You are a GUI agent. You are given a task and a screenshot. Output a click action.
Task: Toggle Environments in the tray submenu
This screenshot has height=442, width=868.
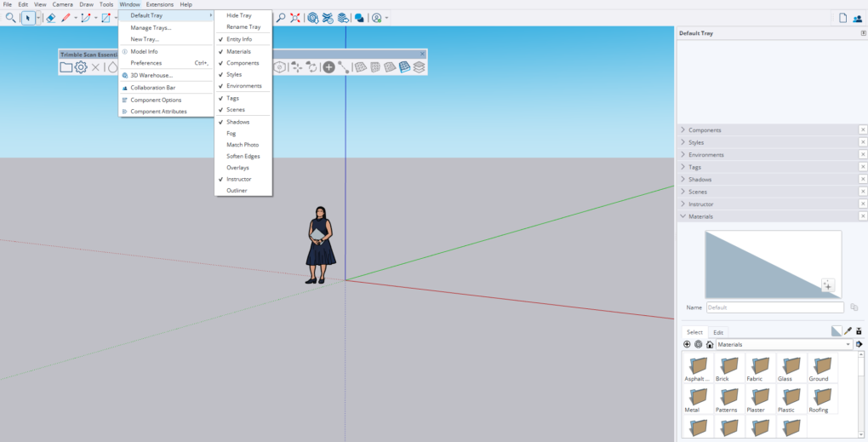coord(243,86)
